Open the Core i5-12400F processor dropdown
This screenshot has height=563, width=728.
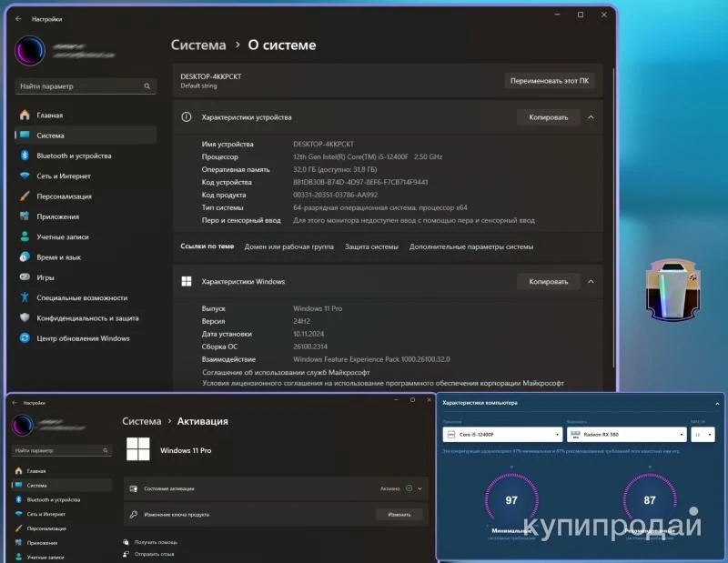tap(501, 435)
